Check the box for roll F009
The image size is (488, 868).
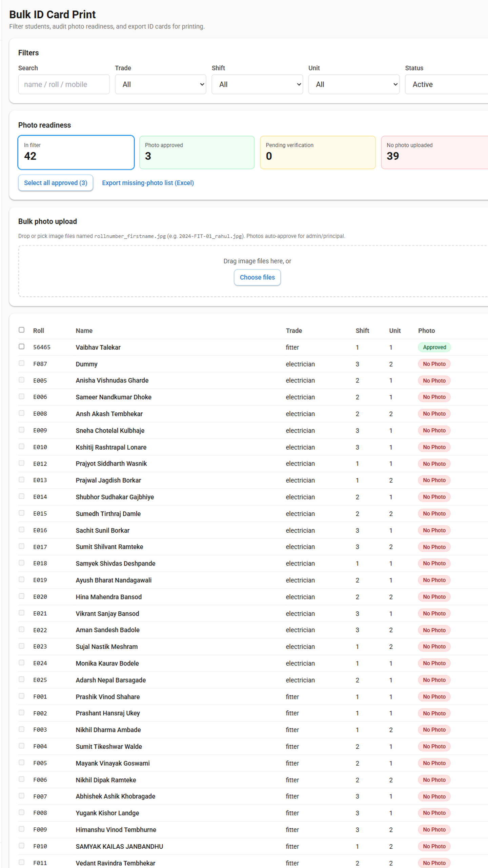click(22, 829)
